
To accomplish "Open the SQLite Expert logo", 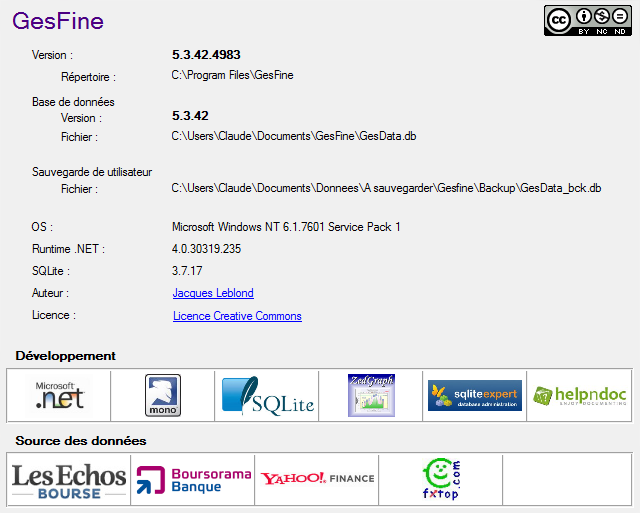I will click(474, 395).
